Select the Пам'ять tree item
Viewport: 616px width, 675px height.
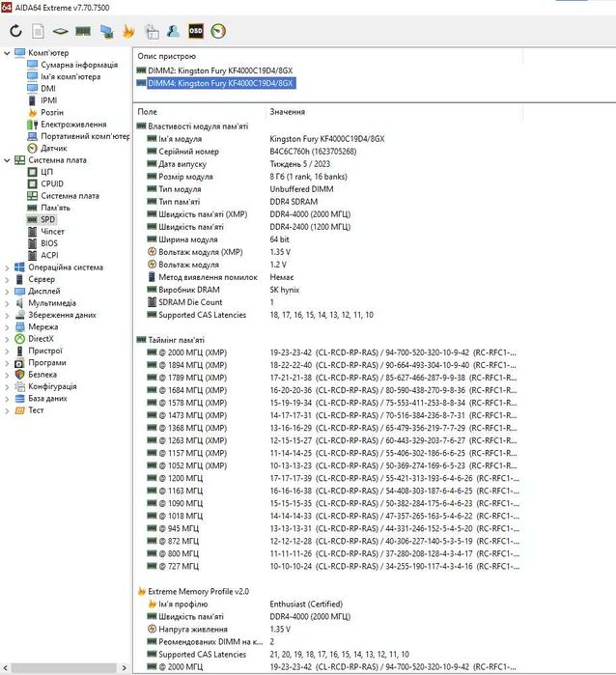[56, 208]
